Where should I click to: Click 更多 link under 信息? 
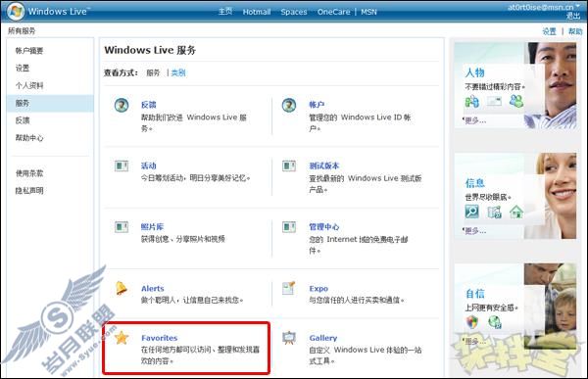click(475, 231)
